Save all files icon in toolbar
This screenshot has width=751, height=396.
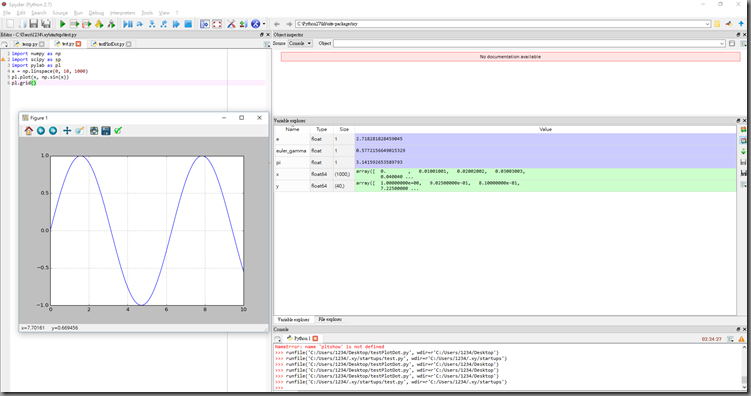[x=46, y=23]
